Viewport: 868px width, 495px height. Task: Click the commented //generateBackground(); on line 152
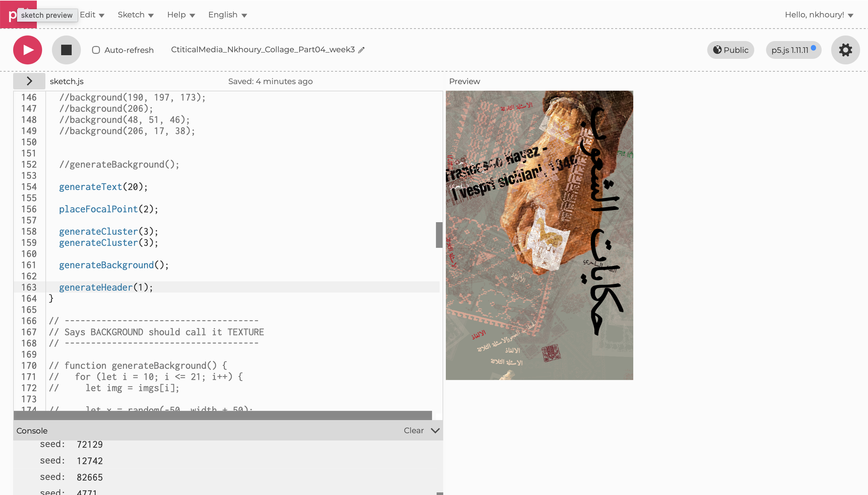click(x=119, y=165)
